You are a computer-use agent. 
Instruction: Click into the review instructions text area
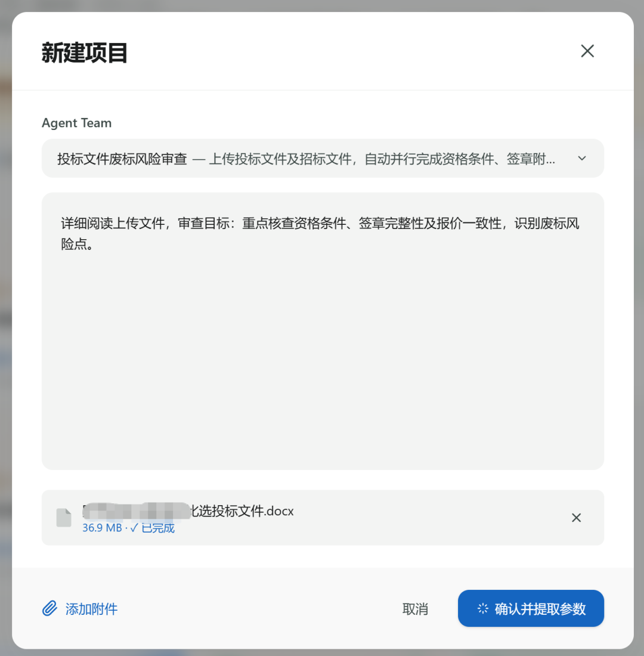(x=323, y=331)
